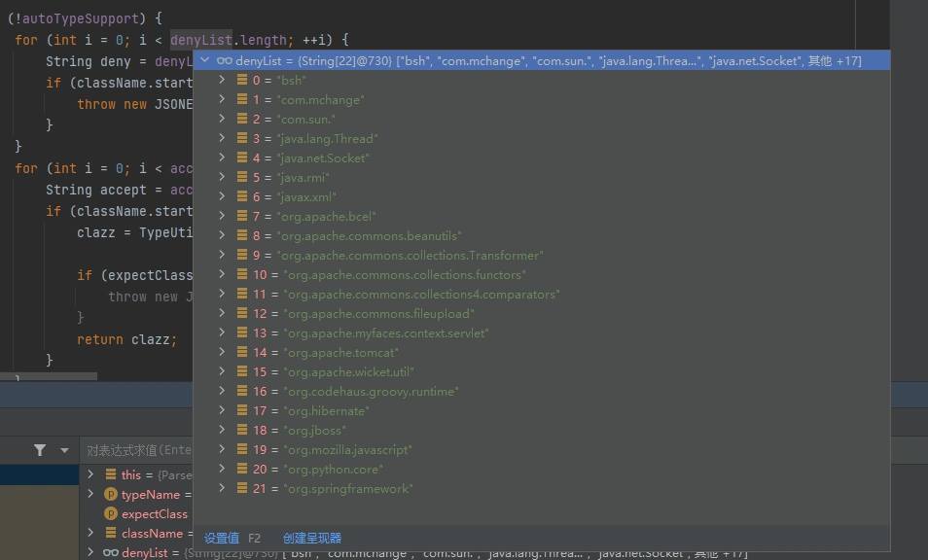This screenshot has width=928, height=560.
Task: Expand array element 3 "java.lang.Thread"
Action: tap(222, 138)
